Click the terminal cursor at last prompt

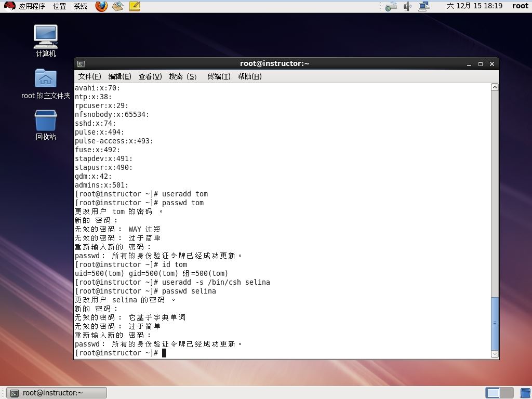coord(164,353)
